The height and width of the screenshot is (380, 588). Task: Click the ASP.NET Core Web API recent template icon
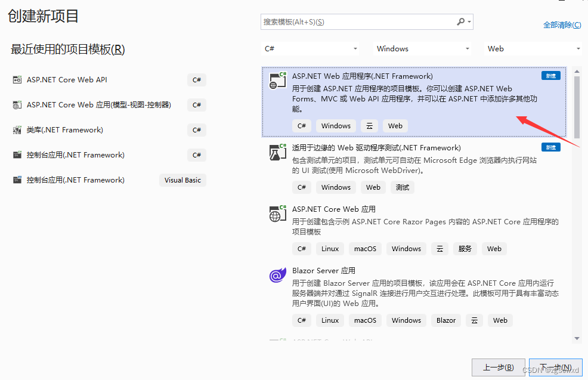[x=17, y=79]
